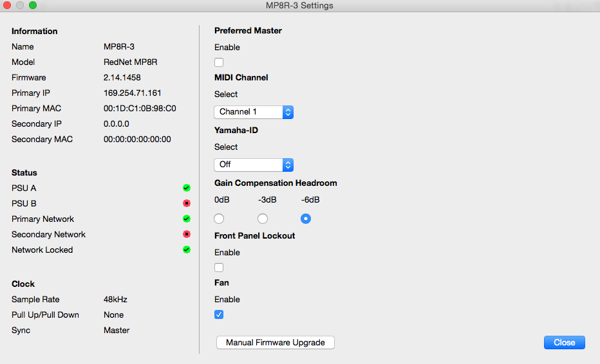600x364 pixels.
Task: Click the PSU B red status indicator
Action: pyautogui.click(x=187, y=203)
